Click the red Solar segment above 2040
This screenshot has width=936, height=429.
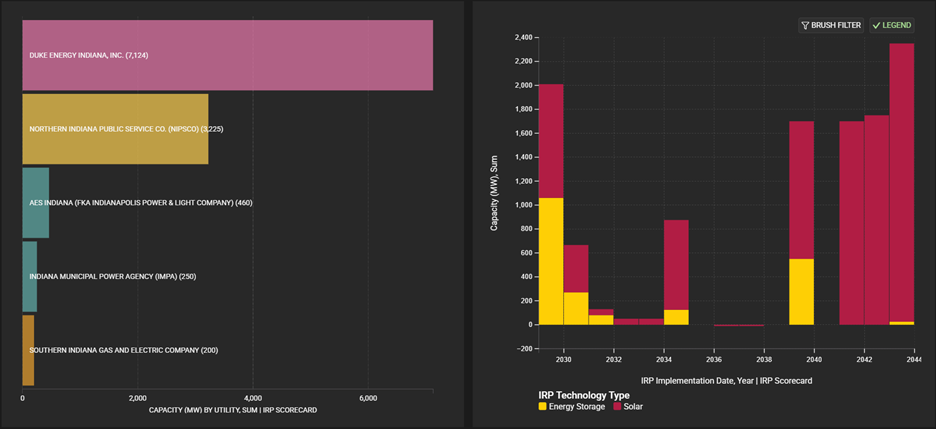801,190
